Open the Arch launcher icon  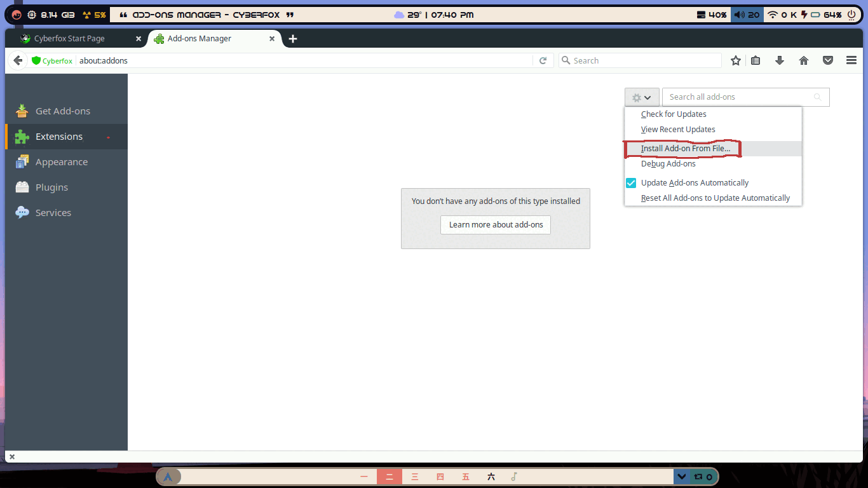click(168, 477)
